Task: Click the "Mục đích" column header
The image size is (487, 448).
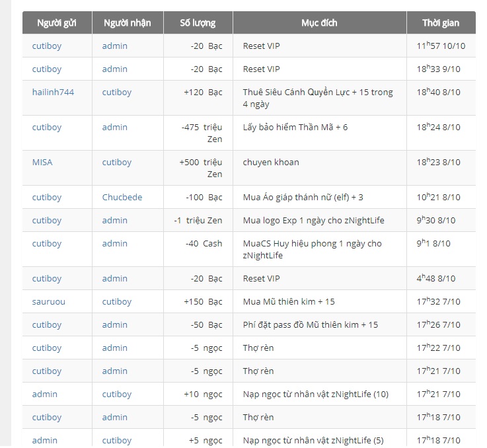Action: coord(319,23)
